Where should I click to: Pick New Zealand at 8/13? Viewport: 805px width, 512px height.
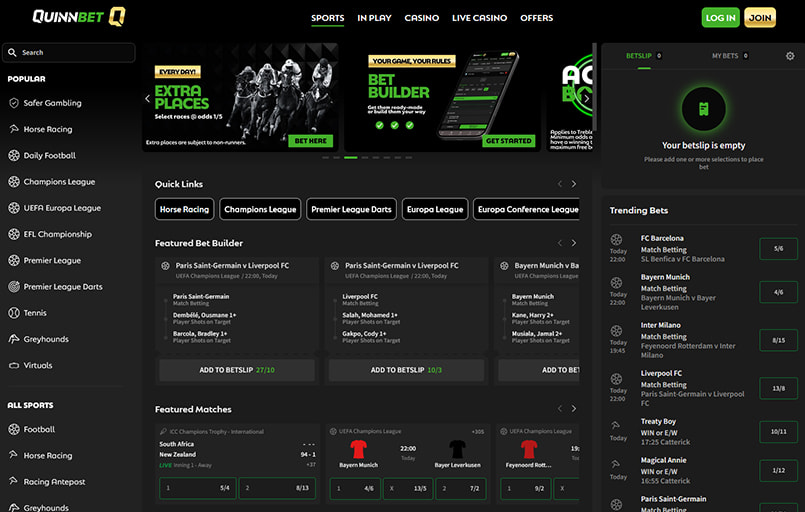(277, 488)
